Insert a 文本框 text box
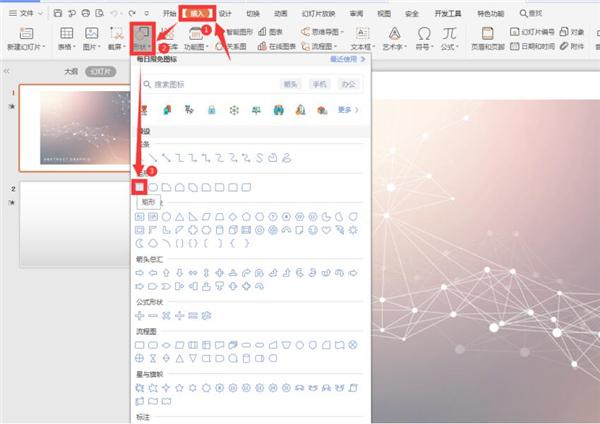 (362, 38)
